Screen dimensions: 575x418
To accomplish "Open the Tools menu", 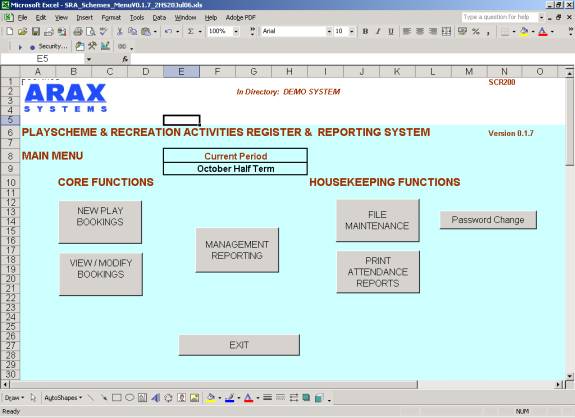I will coord(137,18).
